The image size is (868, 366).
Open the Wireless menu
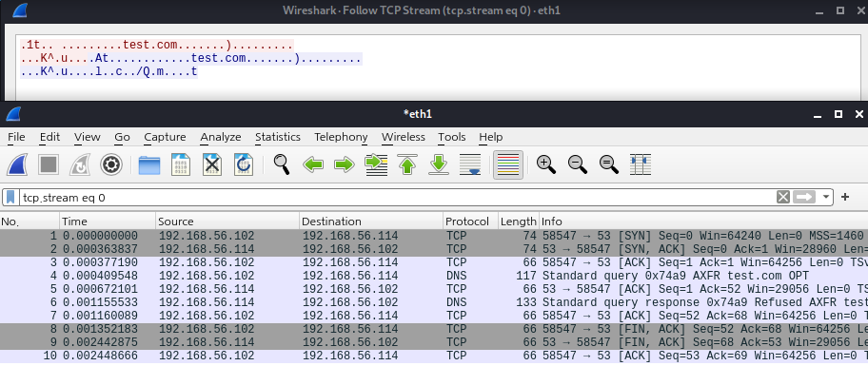[x=403, y=137]
